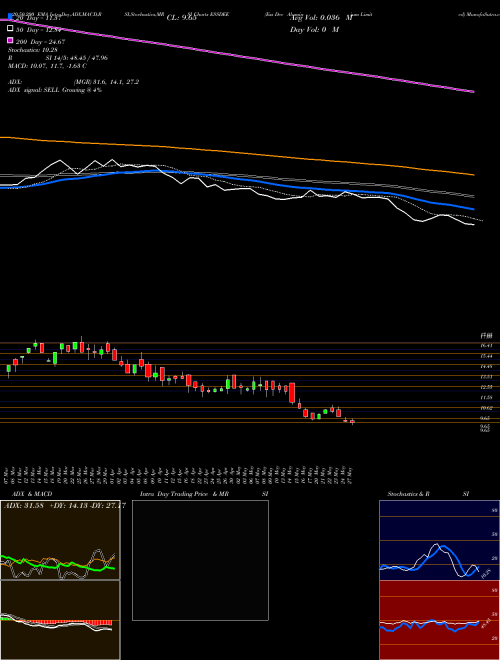Click the large red candle on 14 May
This screenshot has height=660, width=500.
tap(292, 393)
